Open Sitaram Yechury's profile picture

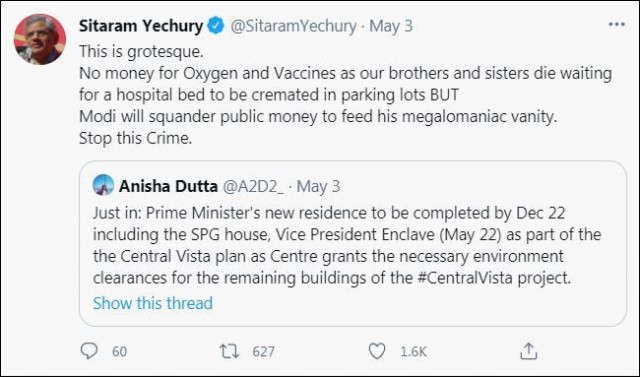pos(40,39)
